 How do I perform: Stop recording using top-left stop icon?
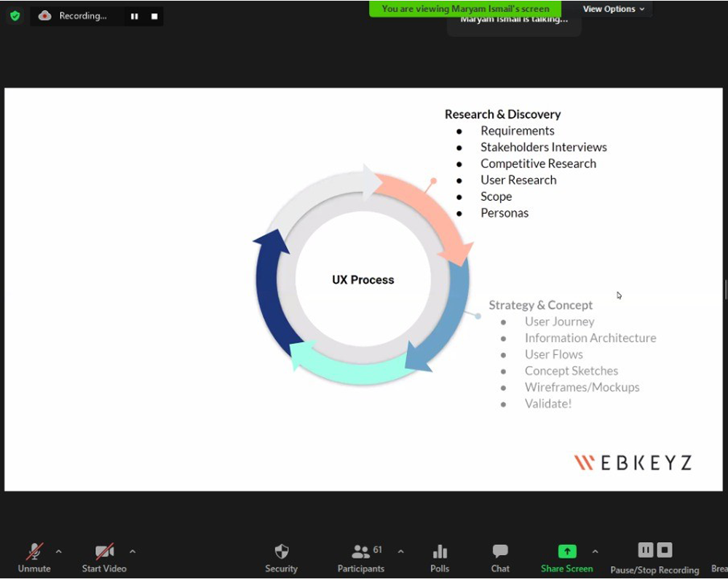point(154,16)
